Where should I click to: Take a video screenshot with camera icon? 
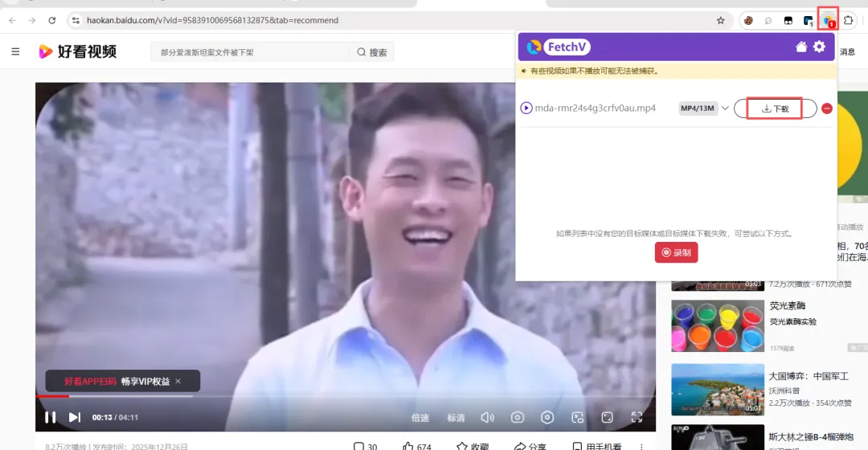(x=518, y=417)
